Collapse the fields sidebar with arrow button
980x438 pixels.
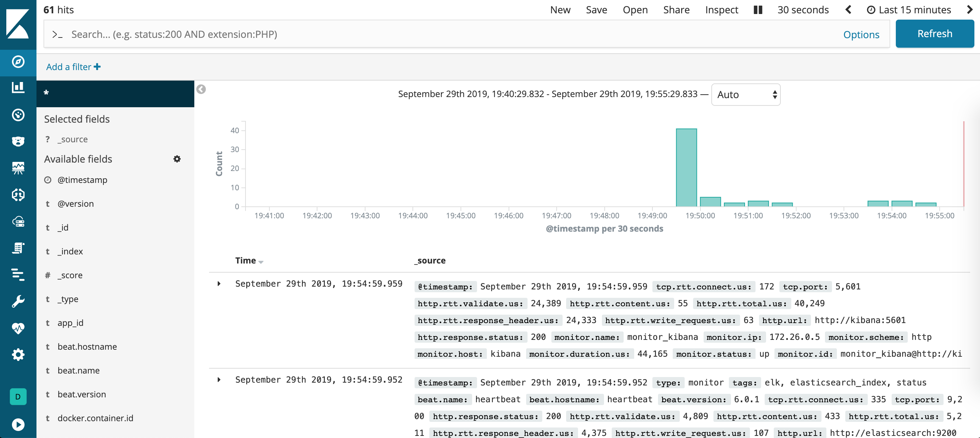pyautogui.click(x=201, y=89)
